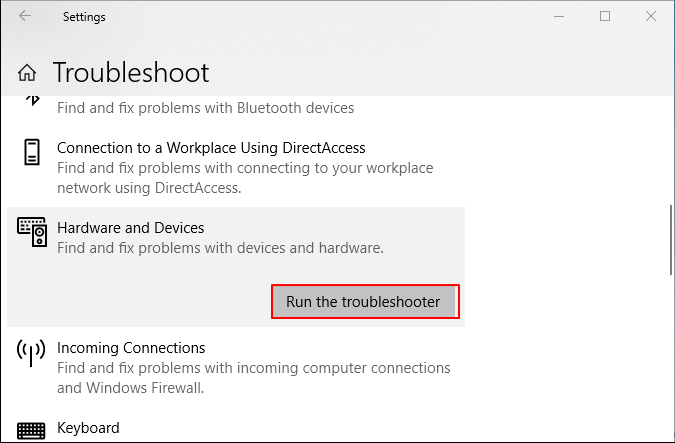Click the Home icon beside Troubleshoot
This screenshot has width=675, height=443.
(28, 73)
